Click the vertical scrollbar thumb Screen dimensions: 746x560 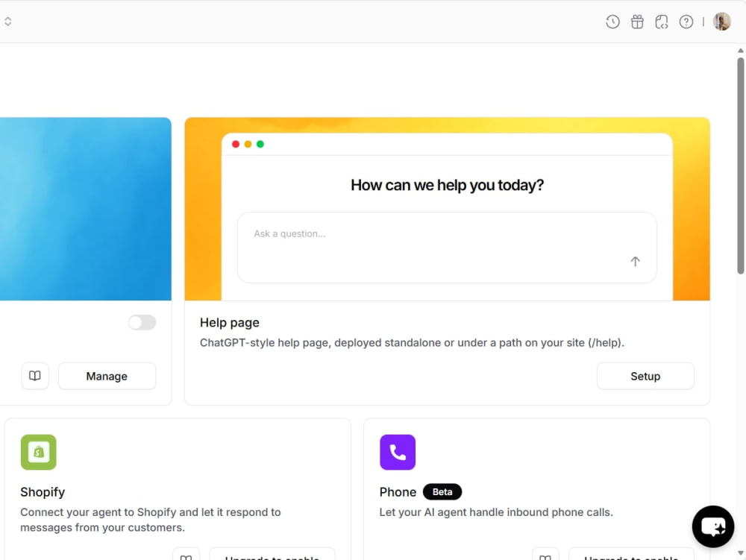pos(740,166)
